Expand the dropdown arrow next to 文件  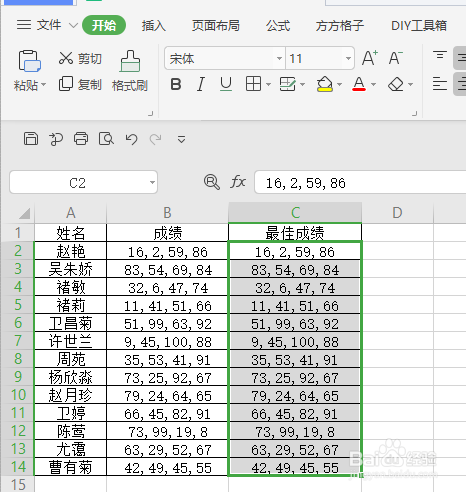(73, 25)
